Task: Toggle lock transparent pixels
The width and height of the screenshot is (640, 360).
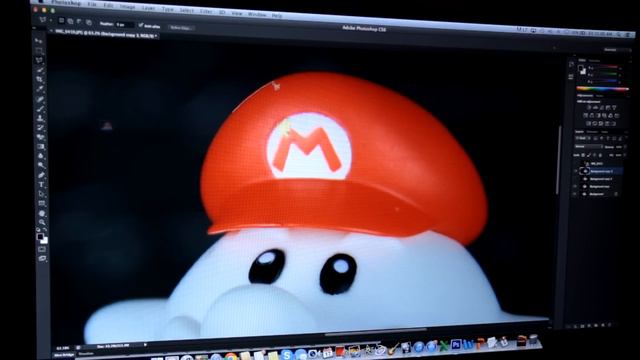Action: coord(583,155)
